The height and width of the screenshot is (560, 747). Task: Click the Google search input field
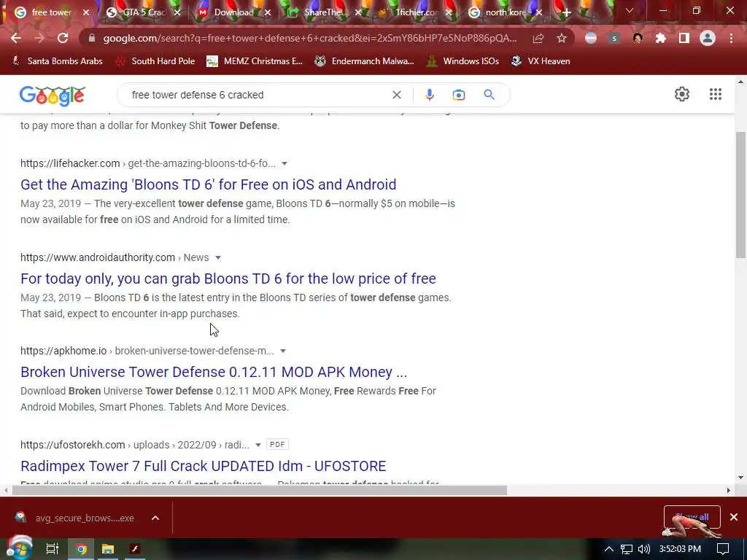(258, 95)
